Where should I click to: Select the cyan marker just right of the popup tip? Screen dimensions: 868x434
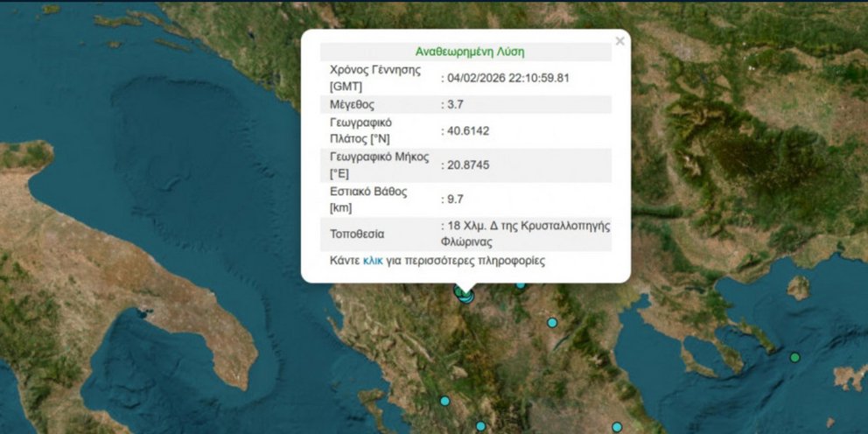pos(521,284)
